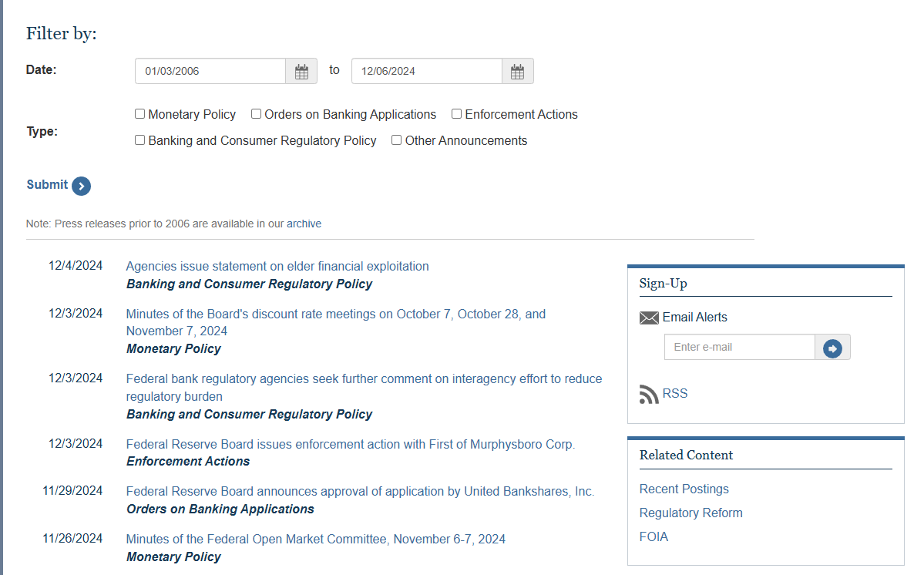Click the start date field 01/03/2006
The height and width of the screenshot is (575, 924).
210,71
